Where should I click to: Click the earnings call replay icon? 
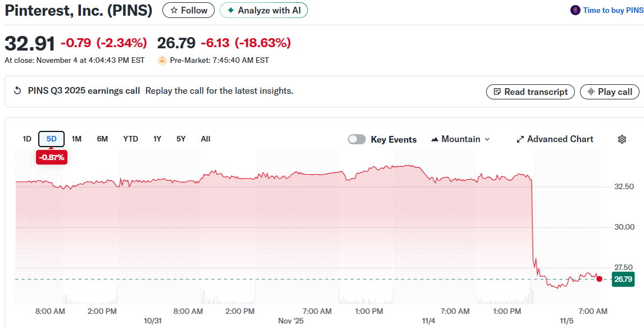[17, 91]
